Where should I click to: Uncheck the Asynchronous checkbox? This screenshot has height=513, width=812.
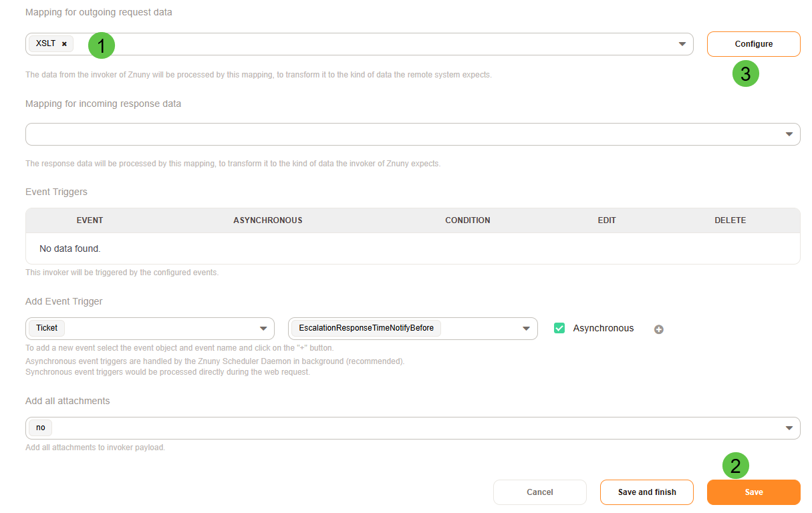559,328
